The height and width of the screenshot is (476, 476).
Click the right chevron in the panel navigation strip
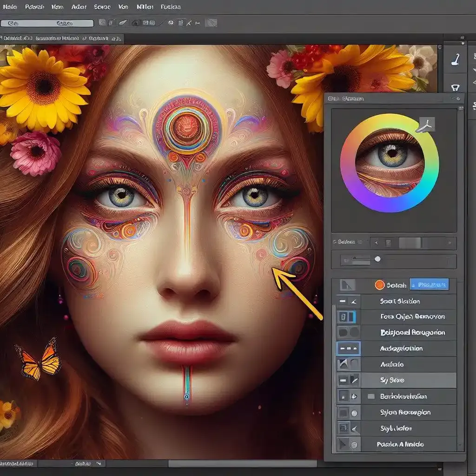[450, 242]
